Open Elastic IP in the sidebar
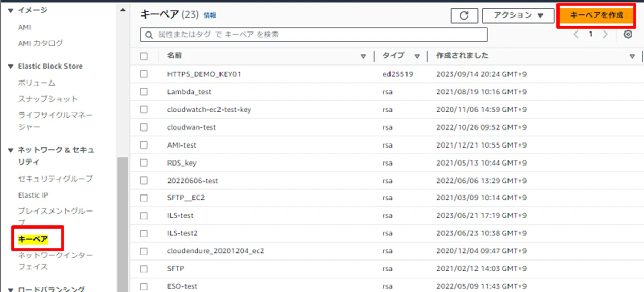This screenshot has width=644, height=292. [x=33, y=195]
